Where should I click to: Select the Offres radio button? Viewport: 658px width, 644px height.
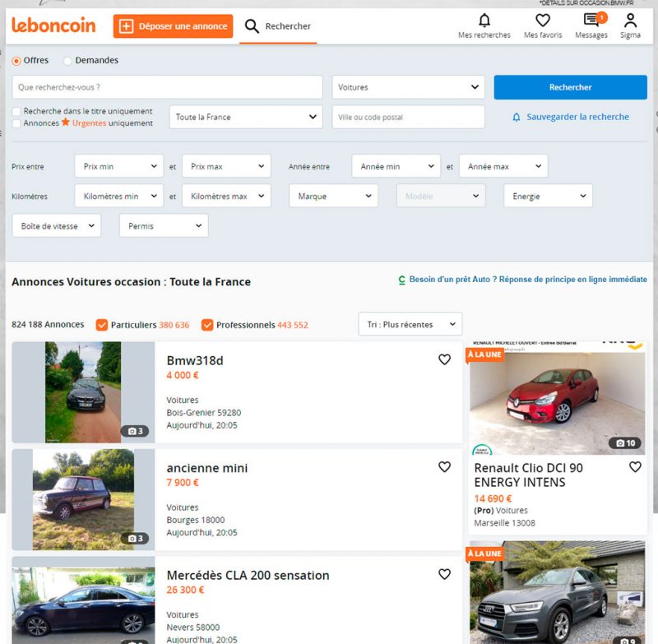[16, 61]
